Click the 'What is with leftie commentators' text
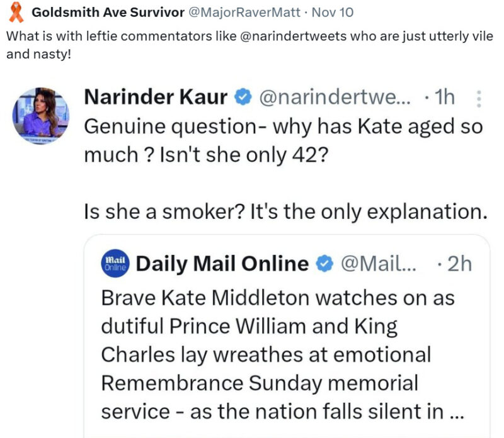504x438 pixels. pos(120,35)
